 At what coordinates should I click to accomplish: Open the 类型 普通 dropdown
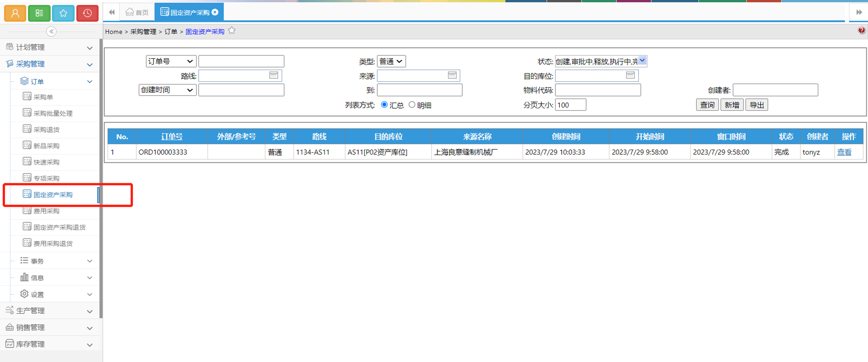coord(391,61)
